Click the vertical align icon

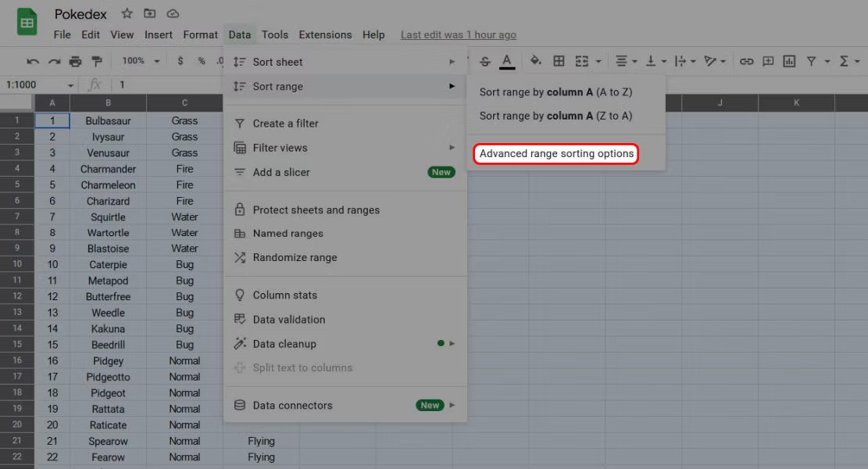click(651, 61)
